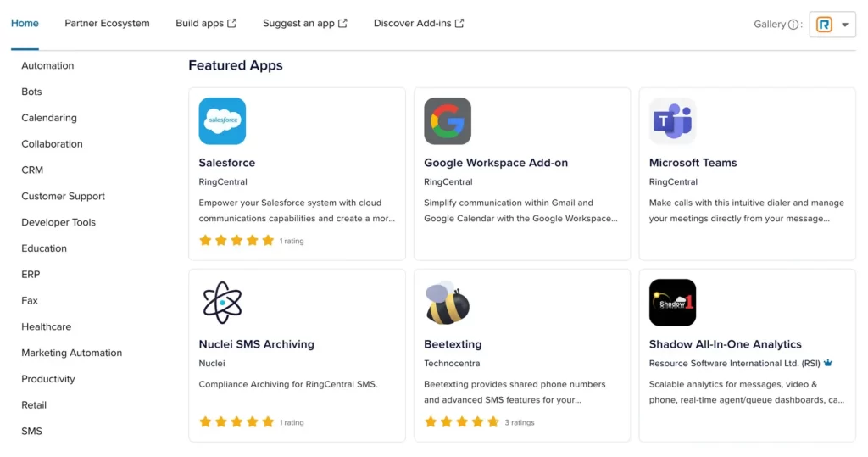
Task: Click the Beetexting bee icon
Action: (x=448, y=303)
